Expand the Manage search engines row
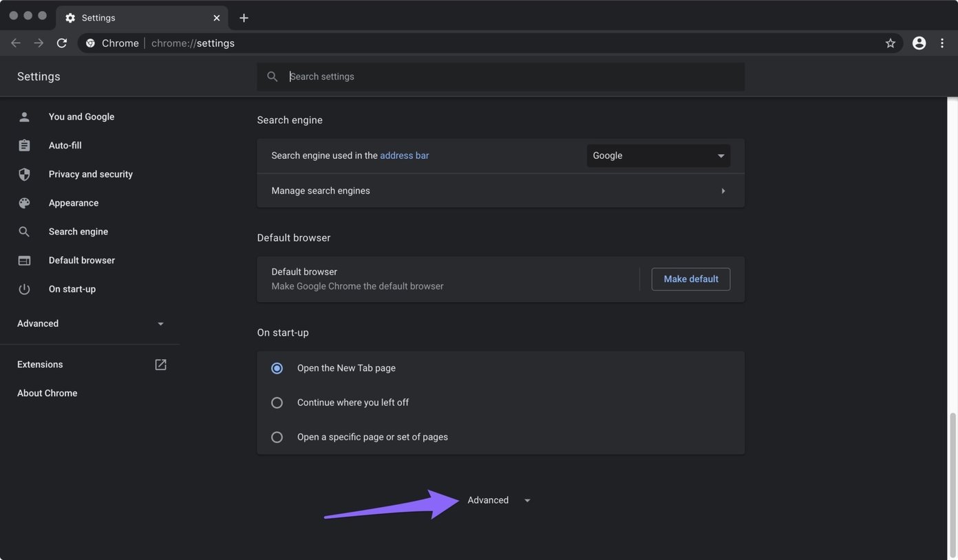Screen dimensions: 958x560 (x=500, y=191)
